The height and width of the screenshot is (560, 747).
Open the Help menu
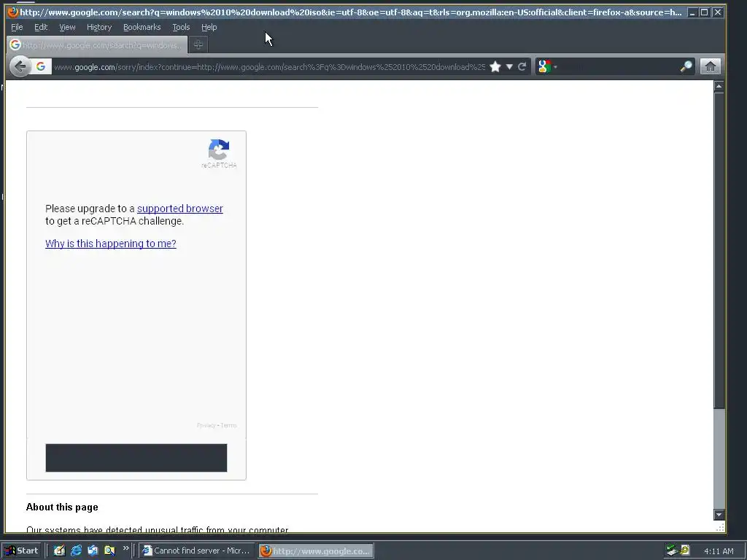coord(209,27)
